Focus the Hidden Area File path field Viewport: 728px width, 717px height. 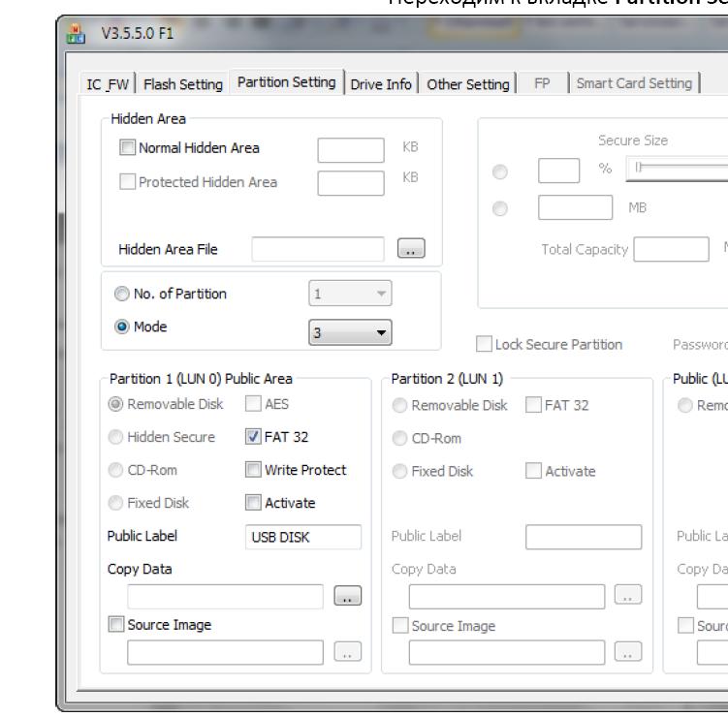click(x=318, y=249)
